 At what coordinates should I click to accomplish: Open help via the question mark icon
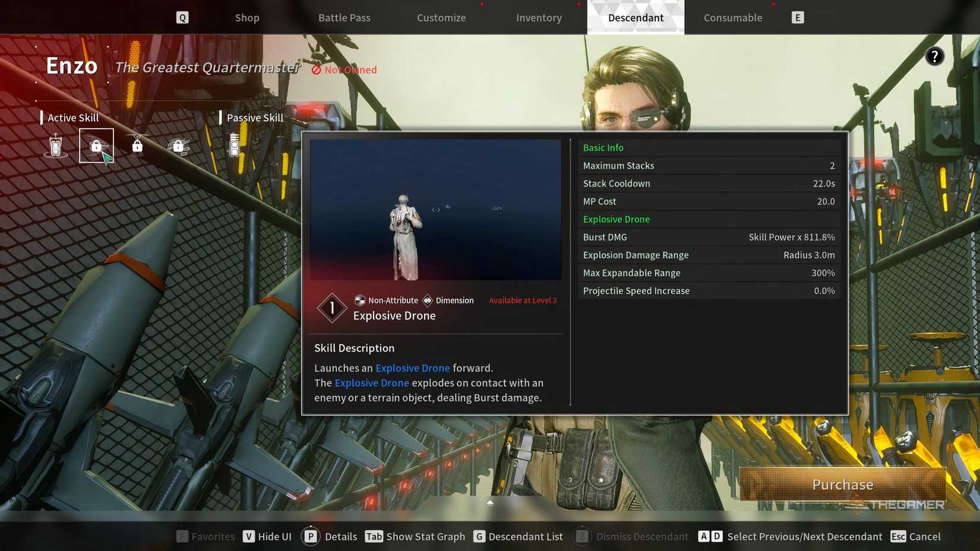[x=934, y=56]
